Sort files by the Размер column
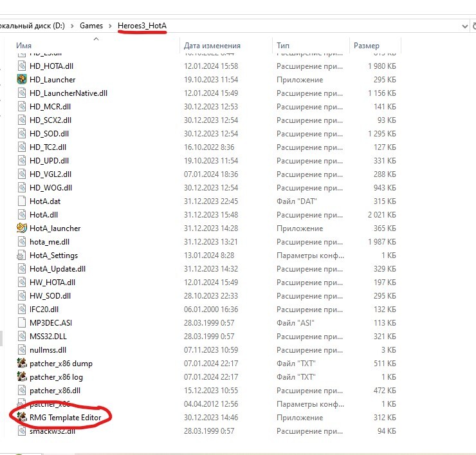Image resolution: width=476 pixels, height=455 pixels. 367,46
